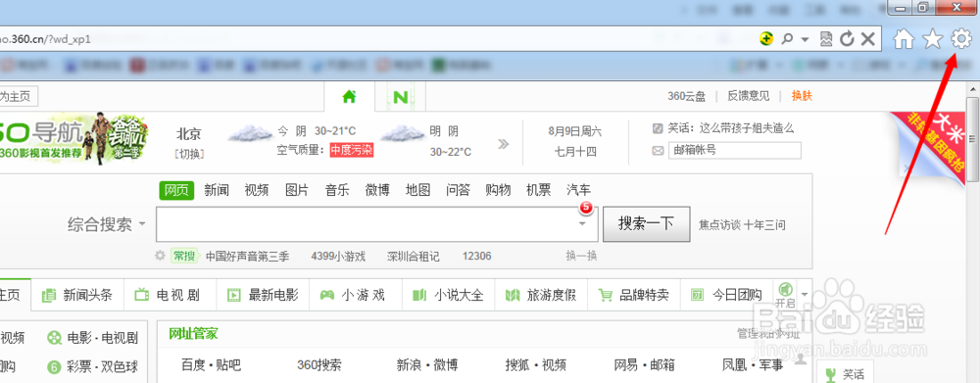Open 品牌特卖 navigation tab
Screen dimensions: 980x383
(x=633, y=295)
